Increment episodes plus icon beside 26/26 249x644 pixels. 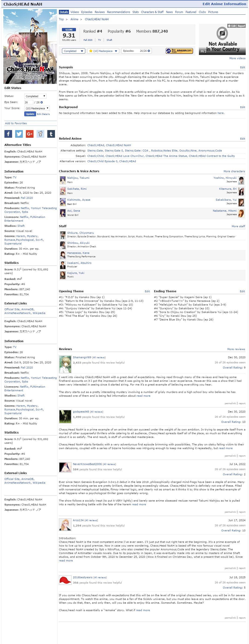pyautogui.click(x=149, y=51)
